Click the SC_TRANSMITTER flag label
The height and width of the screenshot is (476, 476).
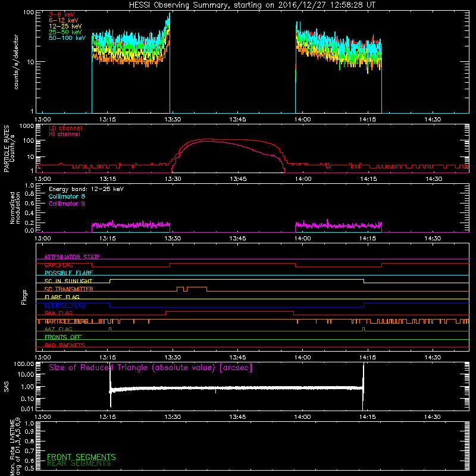point(68,289)
